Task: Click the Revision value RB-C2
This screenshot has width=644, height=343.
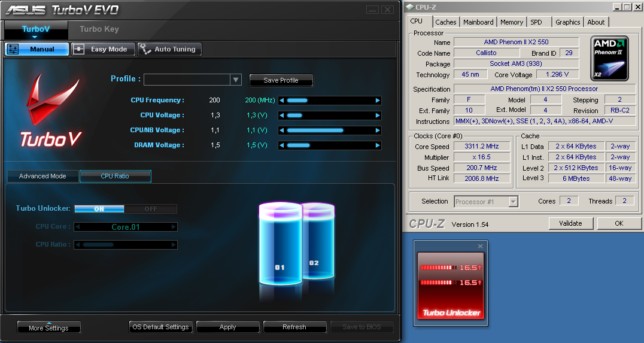Action: click(620, 110)
